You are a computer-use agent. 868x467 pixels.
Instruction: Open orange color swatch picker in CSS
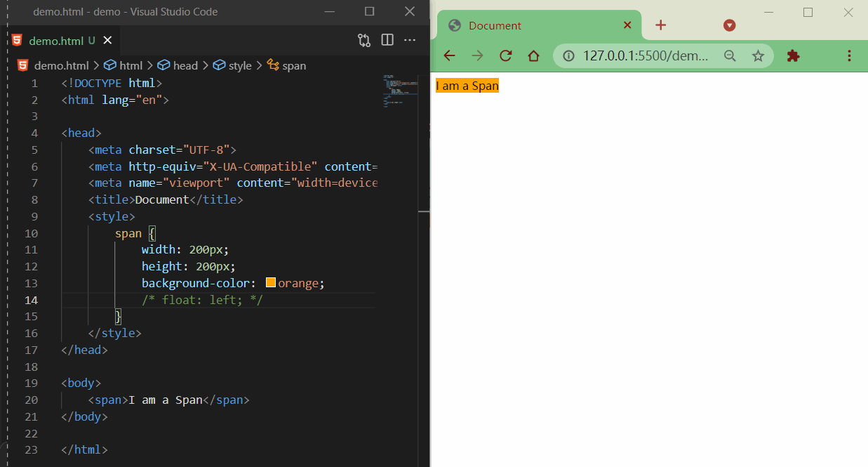(271, 283)
